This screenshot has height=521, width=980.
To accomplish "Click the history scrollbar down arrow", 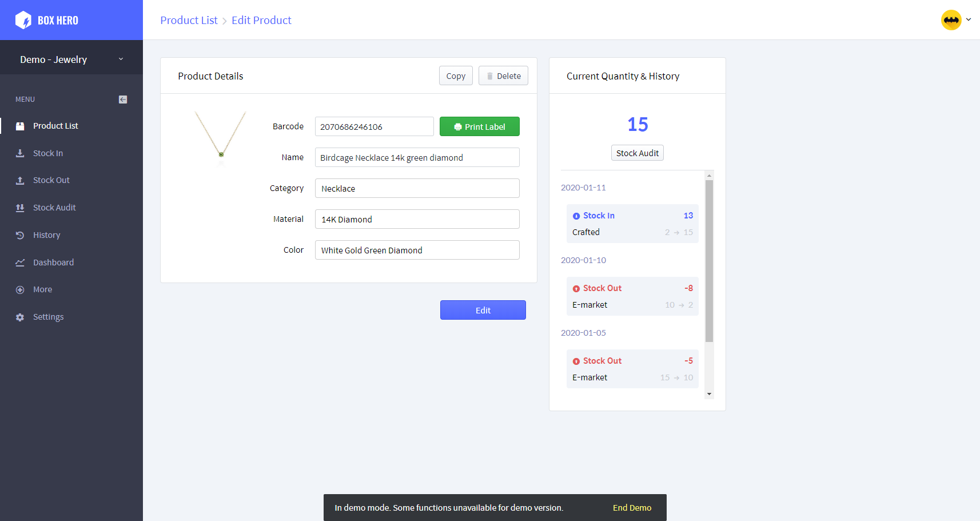I will pyautogui.click(x=709, y=394).
